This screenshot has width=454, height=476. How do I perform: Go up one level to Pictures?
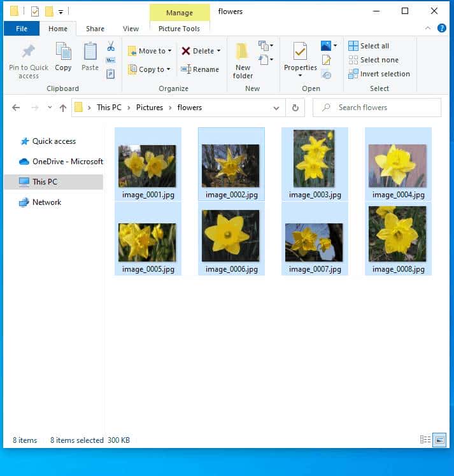pyautogui.click(x=63, y=108)
